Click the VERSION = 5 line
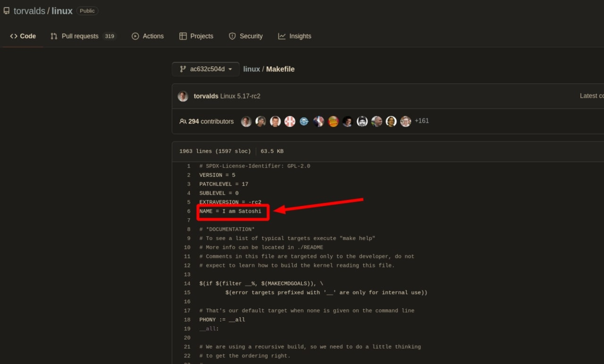The image size is (604, 364). point(217,175)
